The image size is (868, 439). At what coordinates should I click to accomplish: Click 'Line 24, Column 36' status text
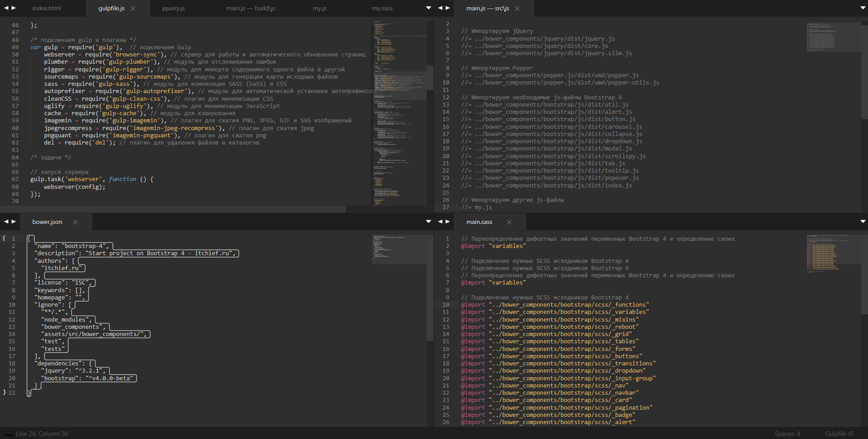click(42, 434)
